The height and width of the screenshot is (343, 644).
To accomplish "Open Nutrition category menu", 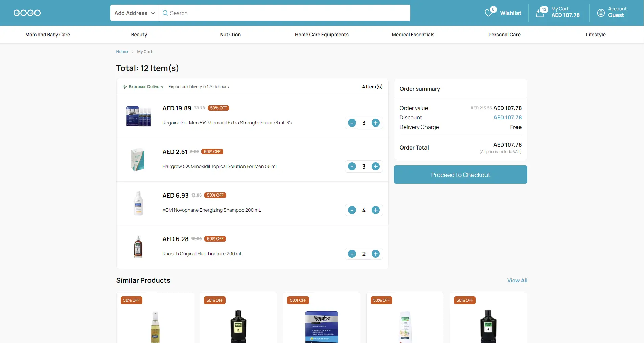I will coord(230,35).
